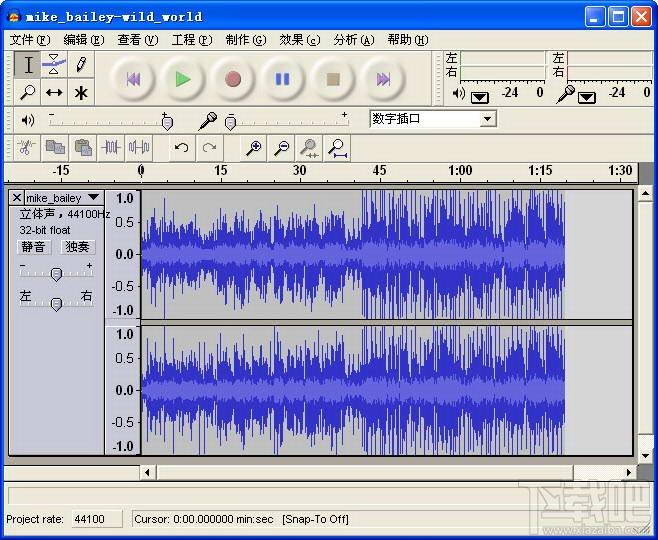Start recording with the red Record button
The width and height of the screenshot is (658, 540).
(x=232, y=79)
